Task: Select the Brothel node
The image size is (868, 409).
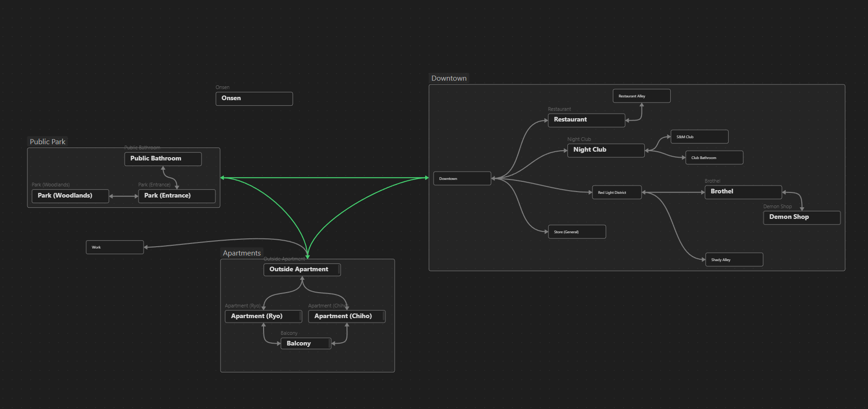Action: click(x=743, y=192)
